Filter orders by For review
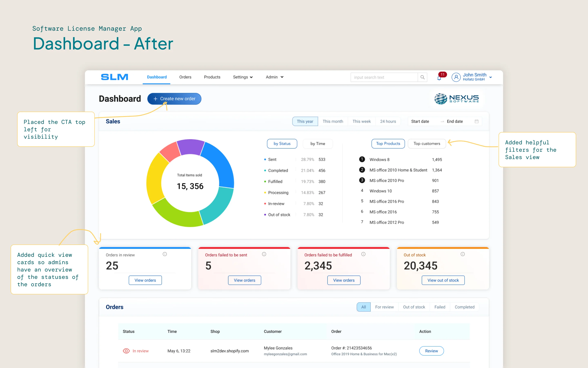This screenshot has height=368, width=588. [384, 307]
